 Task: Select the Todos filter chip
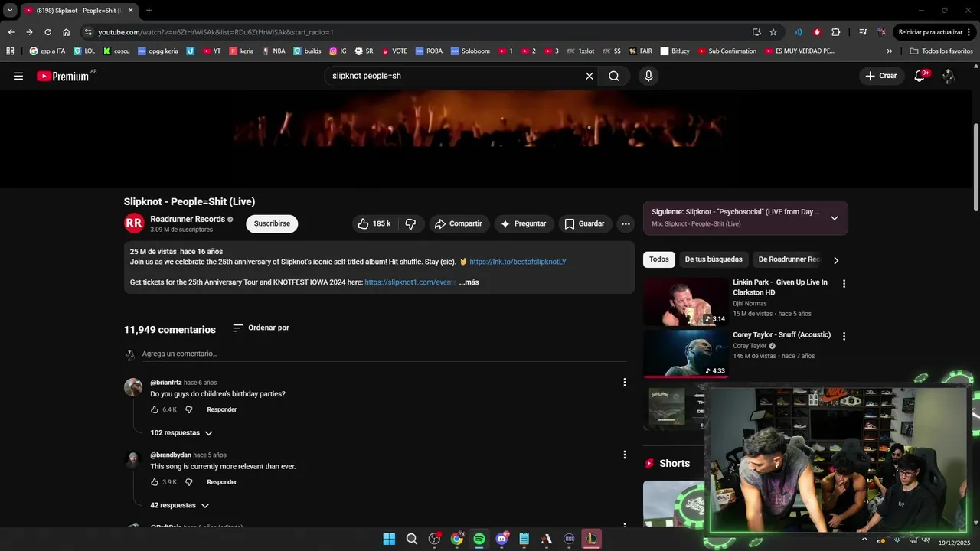tap(659, 259)
